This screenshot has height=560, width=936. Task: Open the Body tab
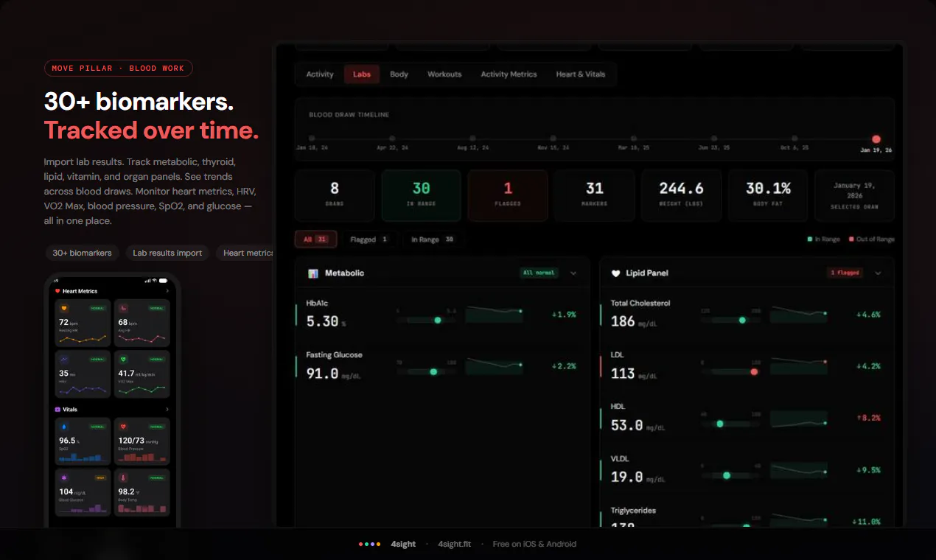[399, 74]
